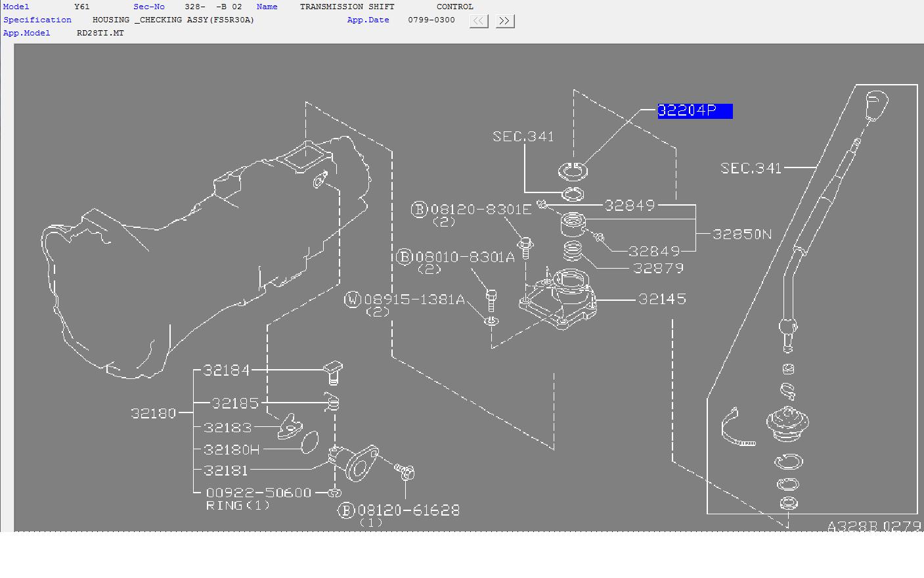Select part number 32180H label
The height and width of the screenshot is (578, 924).
click(232, 450)
